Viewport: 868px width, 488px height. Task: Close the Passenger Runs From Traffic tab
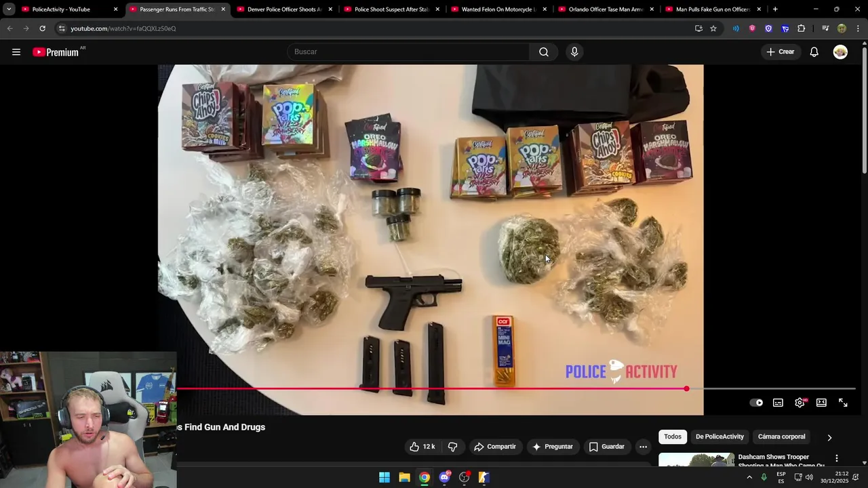pyautogui.click(x=223, y=9)
